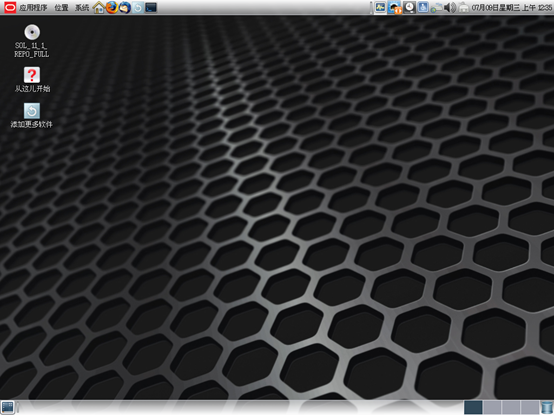Switch to the second workspace
This screenshot has height=415, width=554.
click(492, 407)
